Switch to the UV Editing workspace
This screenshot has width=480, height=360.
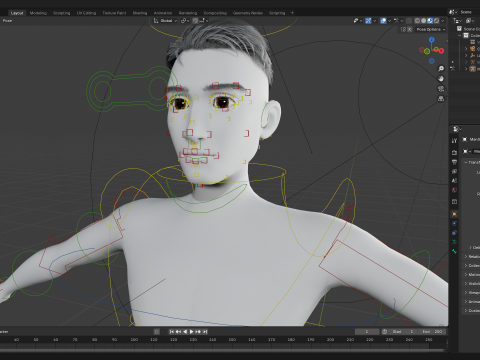pos(86,13)
